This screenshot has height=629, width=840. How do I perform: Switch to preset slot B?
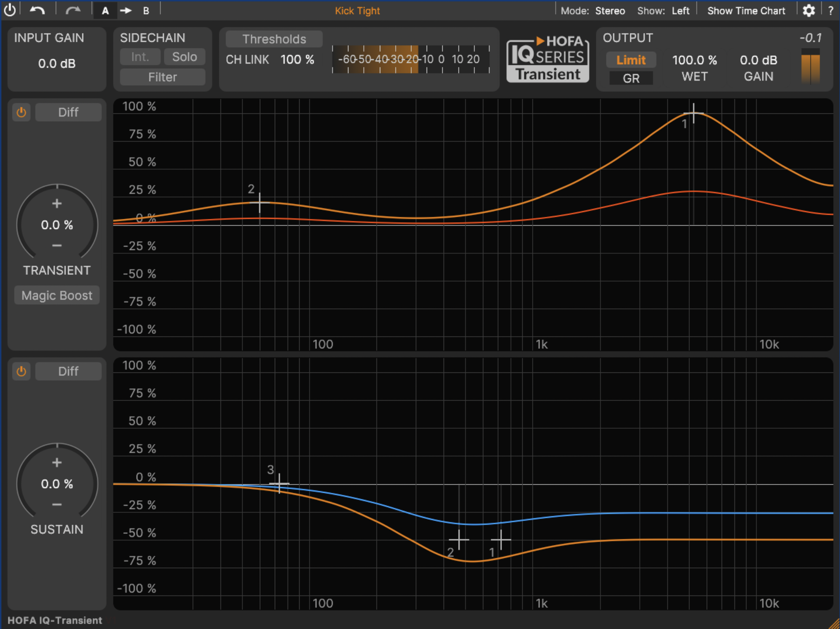pos(146,10)
